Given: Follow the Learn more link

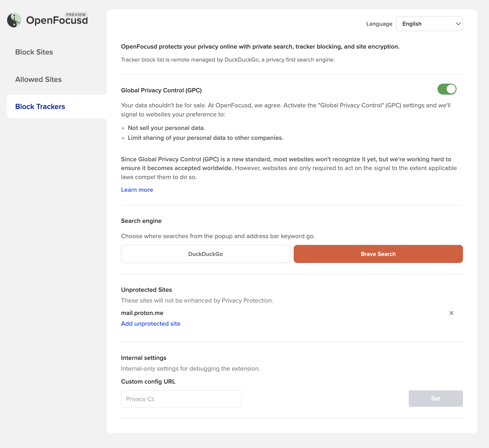Looking at the screenshot, I should [x=137, y=190].
